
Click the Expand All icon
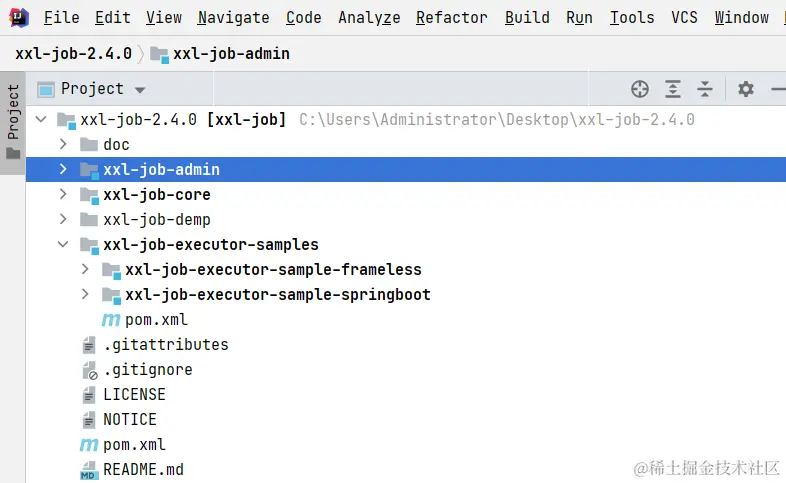click(673, 89)
